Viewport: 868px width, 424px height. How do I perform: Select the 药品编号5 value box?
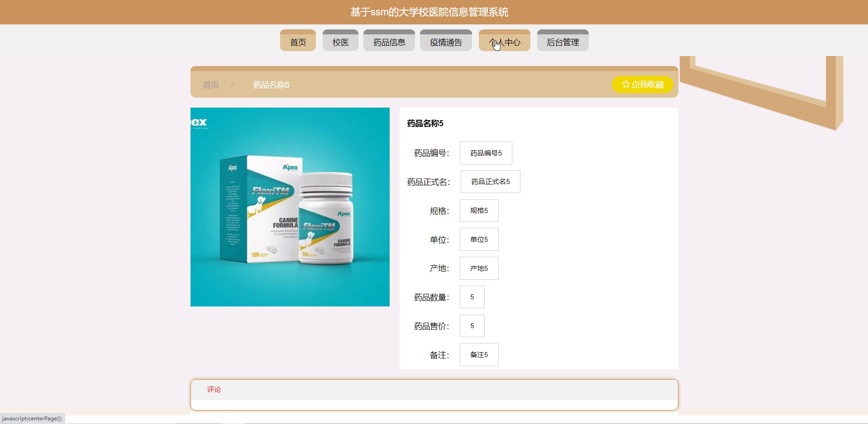(x=486, y=153)
